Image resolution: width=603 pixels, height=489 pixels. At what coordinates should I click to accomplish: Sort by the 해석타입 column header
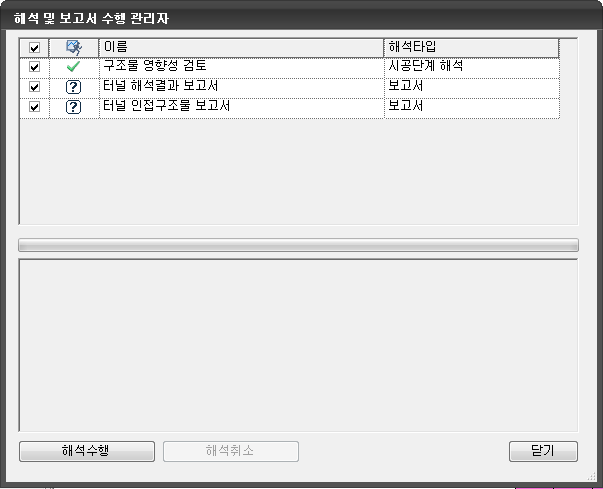coord(471,48)
